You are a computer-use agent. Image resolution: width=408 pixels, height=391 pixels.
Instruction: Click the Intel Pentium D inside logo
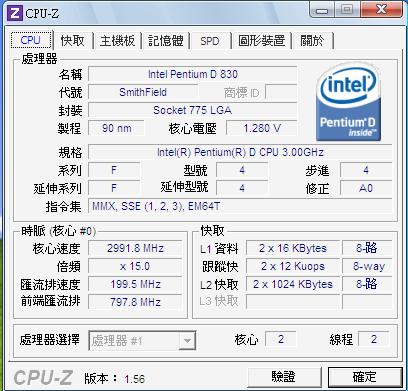pos(348,101)
